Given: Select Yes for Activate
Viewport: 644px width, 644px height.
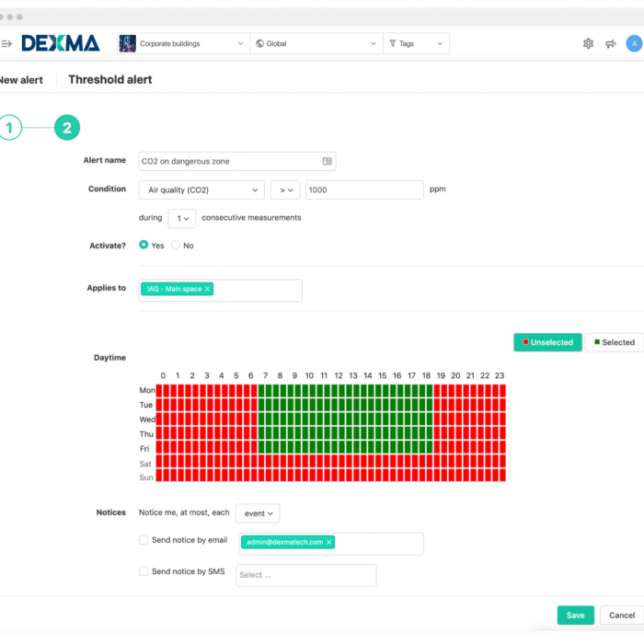Looking at the screenshot, I should pyautogui.click(x=144, y=245).
